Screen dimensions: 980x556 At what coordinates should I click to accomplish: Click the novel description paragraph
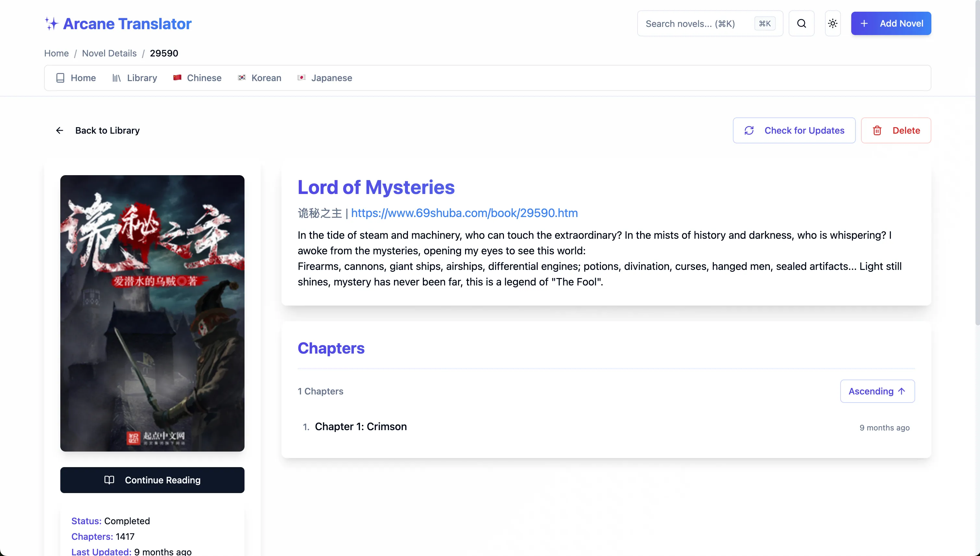(x=599, y=259)
